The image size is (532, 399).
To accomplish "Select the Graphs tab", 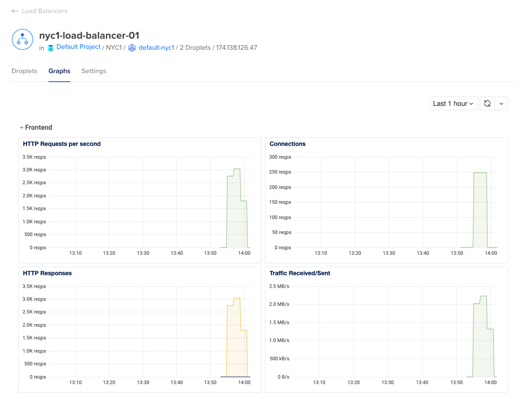I will 60,71.
